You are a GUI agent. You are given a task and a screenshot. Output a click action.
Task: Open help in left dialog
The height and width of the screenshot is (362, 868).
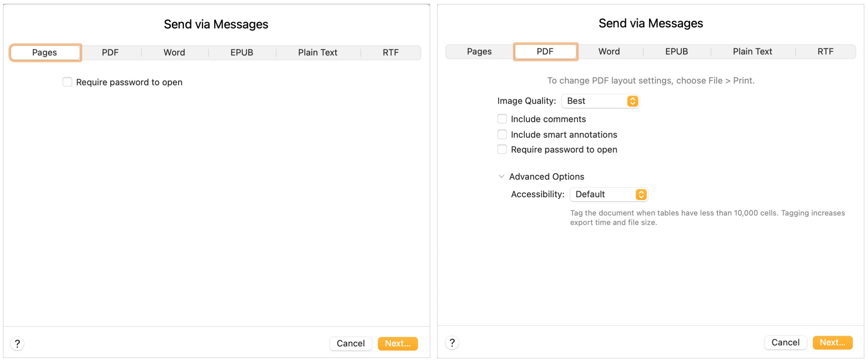click(17, 344)
